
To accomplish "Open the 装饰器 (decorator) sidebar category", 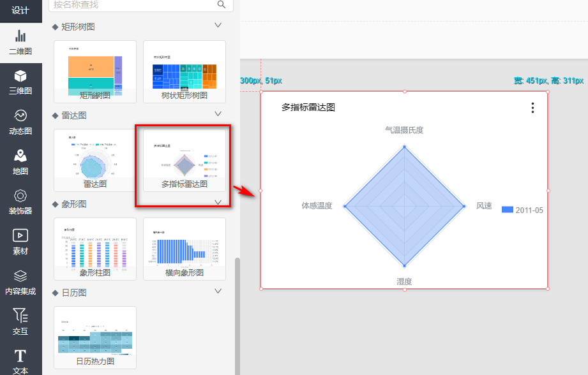I will coord(20,202).
